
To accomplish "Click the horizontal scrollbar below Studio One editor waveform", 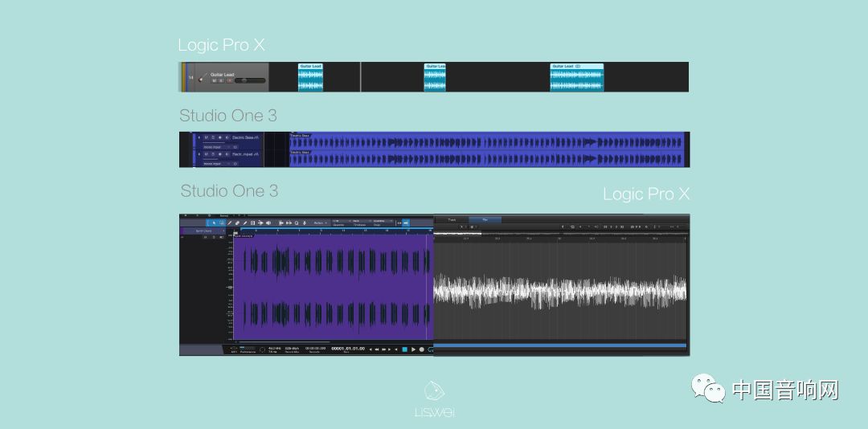I will [x=284, y=342].
